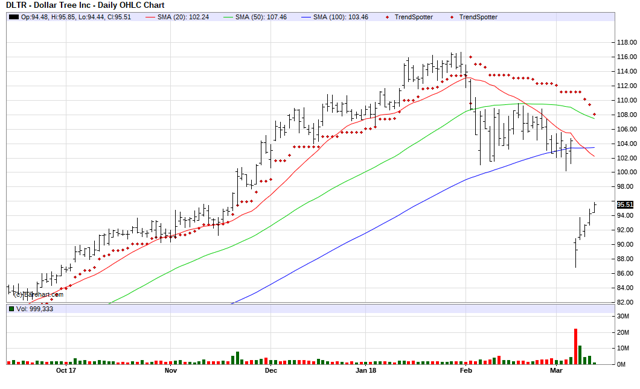Select the SMA (20): 102.24 legend label
The image size is (640, 389).
[183, 17]
